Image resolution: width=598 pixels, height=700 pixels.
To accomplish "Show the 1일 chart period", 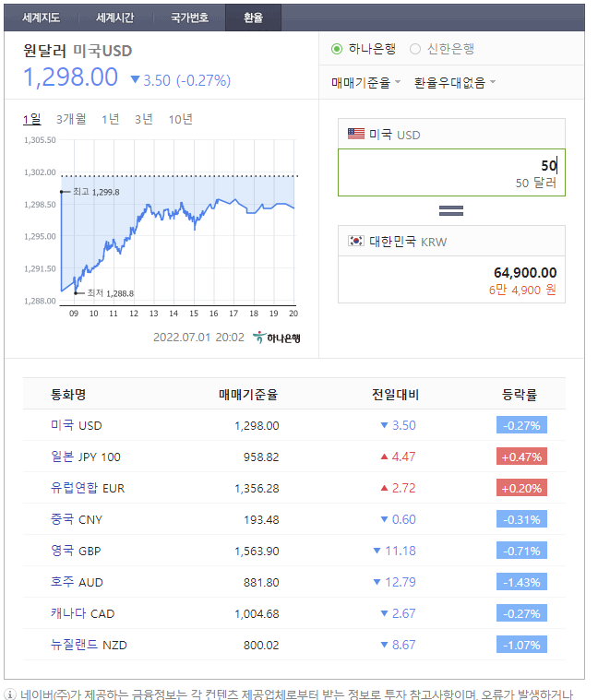I will click(x=31, y=119).
